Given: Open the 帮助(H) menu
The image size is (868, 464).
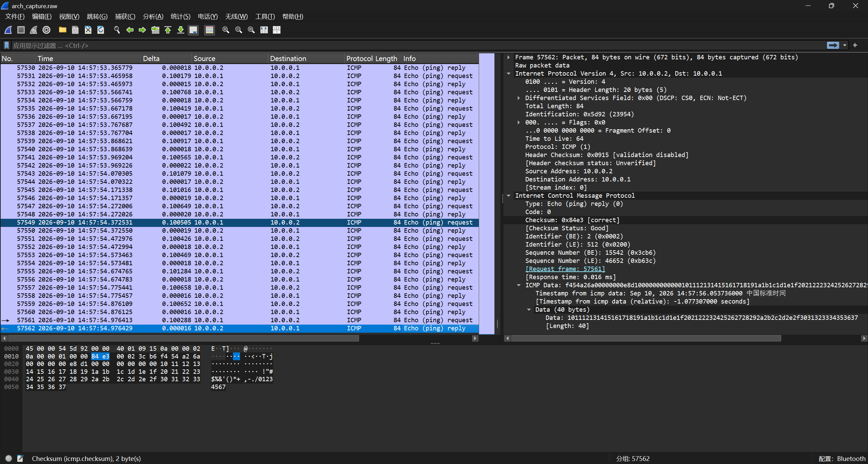Looking at the screenshot, I should coord(293,16).
